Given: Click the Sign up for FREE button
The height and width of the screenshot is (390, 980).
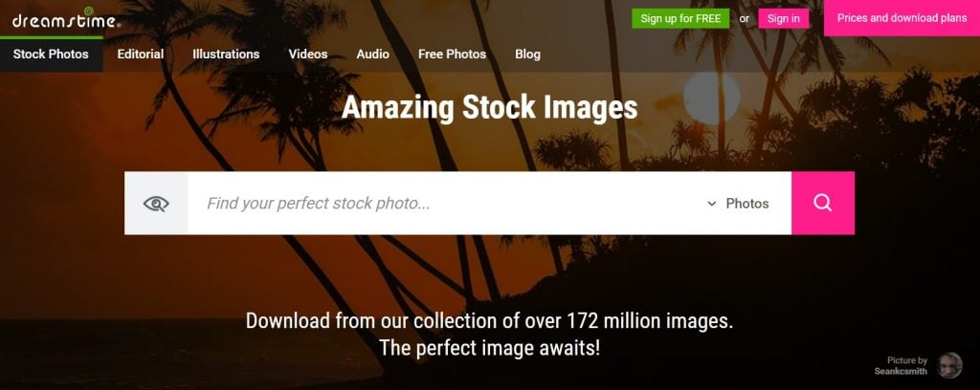Looking at the screenshot, I should click(x=680, y=19).
